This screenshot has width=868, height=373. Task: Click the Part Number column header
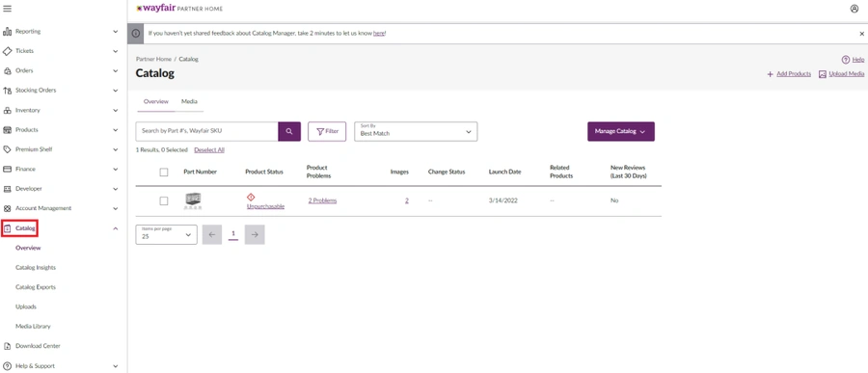point(201,173)
